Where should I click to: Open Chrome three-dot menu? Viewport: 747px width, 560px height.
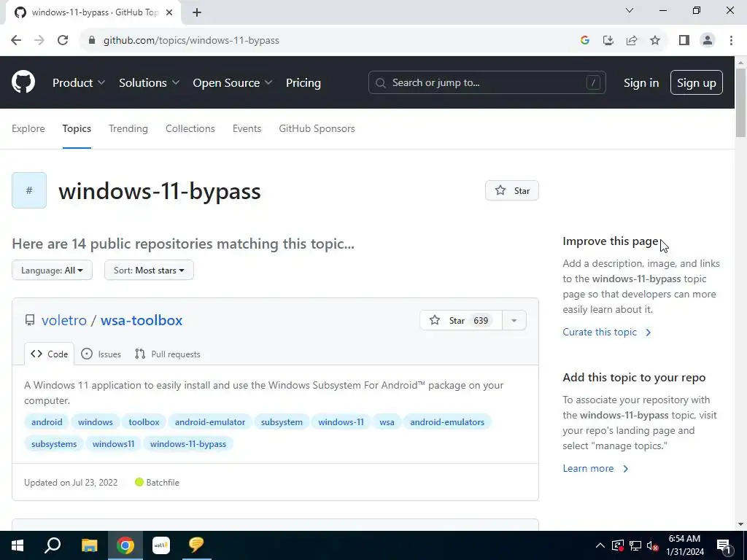click(x=731, y=41)
